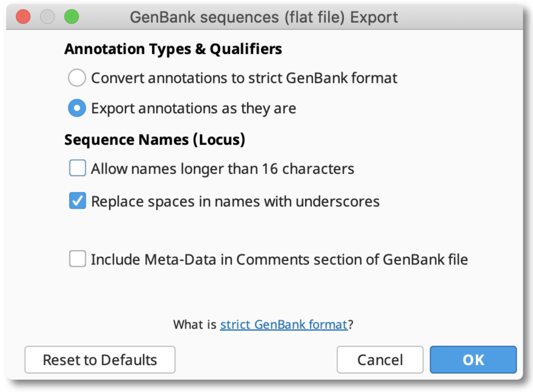
Task: Uncheck Replace spaces in names with underscores box
Action: pos(77,201)
